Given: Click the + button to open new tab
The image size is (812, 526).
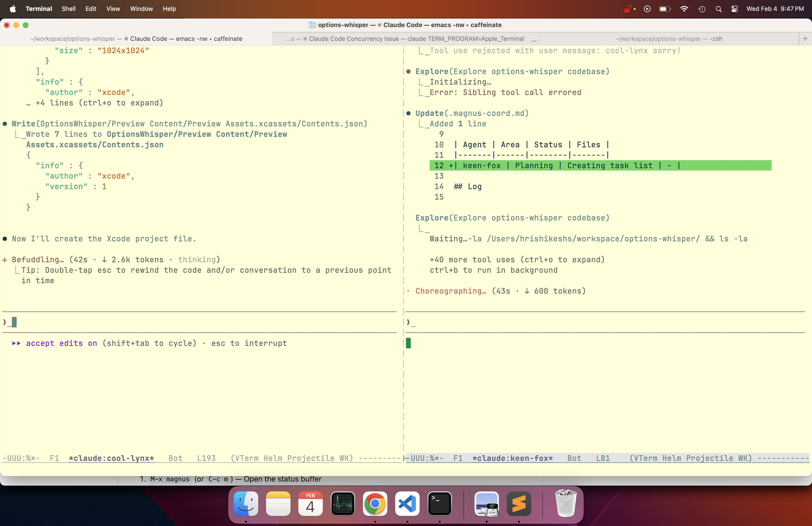Looking at the screenshot, I should [806, 38].
